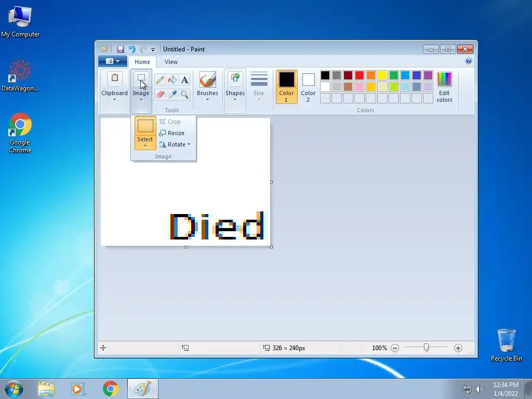Click the zoom slider handle
The height and width of the screenshot is (399, 532).
click(x=426, y=348)
